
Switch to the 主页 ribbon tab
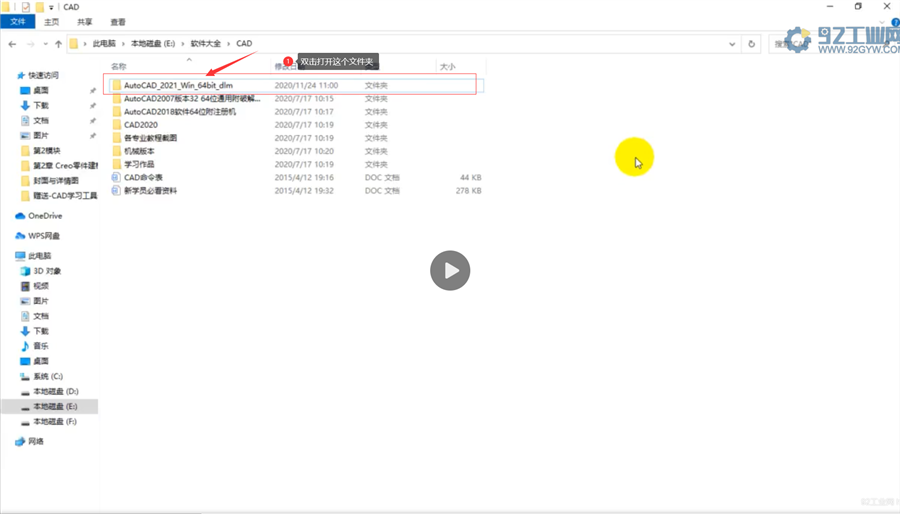click(52, 22)
